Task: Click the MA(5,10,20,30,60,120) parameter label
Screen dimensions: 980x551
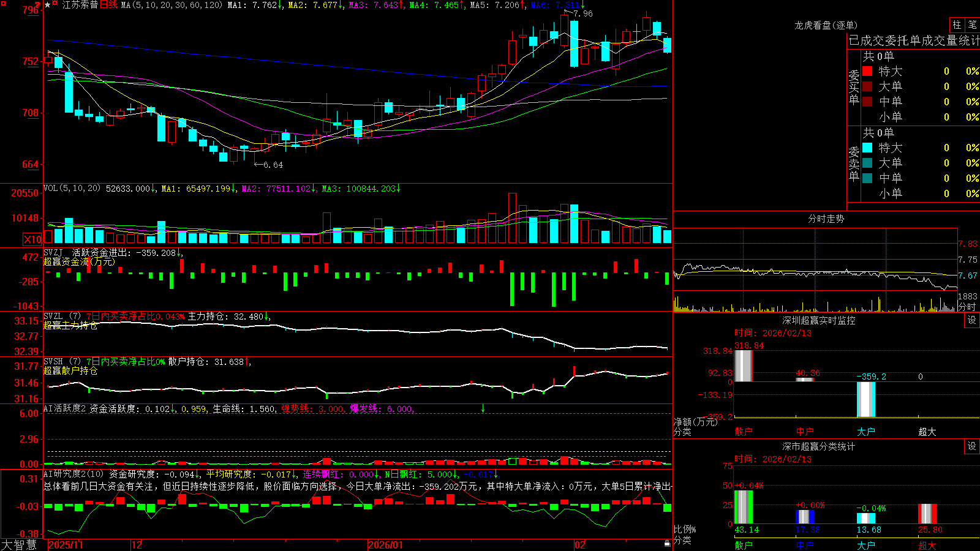Action: pos(171,5)
